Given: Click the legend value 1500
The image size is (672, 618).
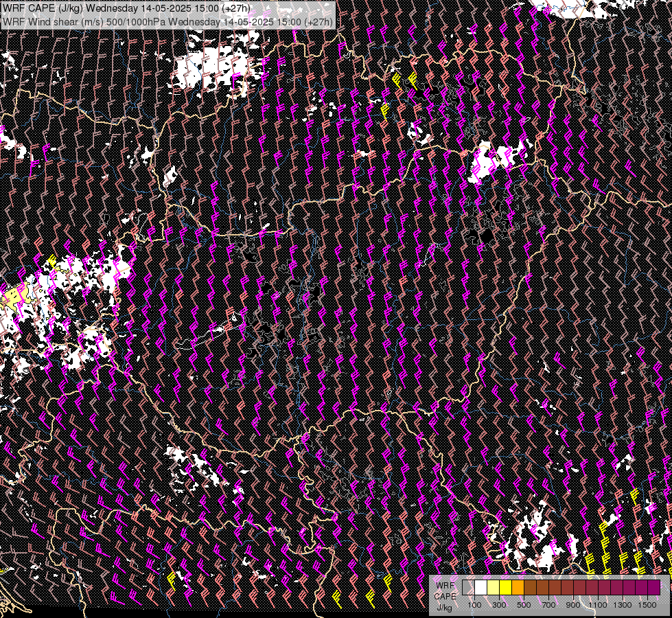Looking at the screenshot, I should (647, 605).
